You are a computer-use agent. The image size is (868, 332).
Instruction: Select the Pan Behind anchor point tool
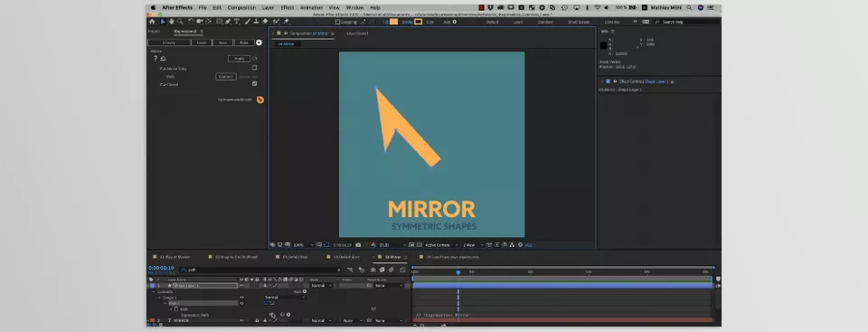tap(208, 22)
